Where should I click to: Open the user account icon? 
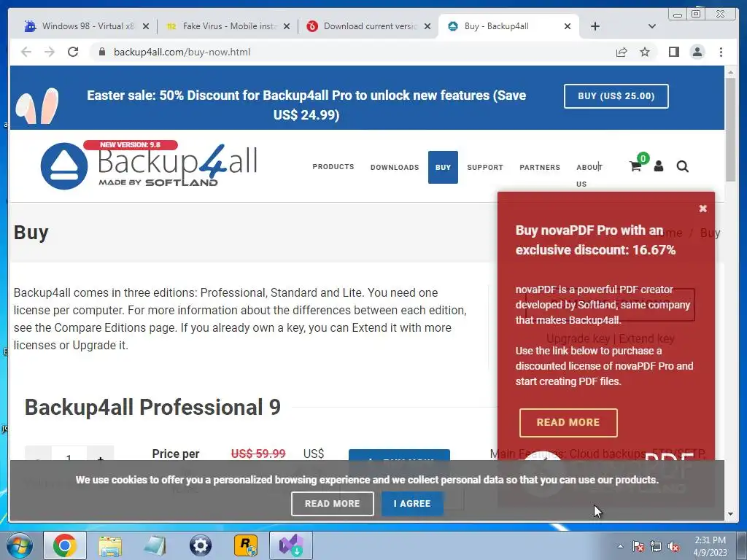659,166
